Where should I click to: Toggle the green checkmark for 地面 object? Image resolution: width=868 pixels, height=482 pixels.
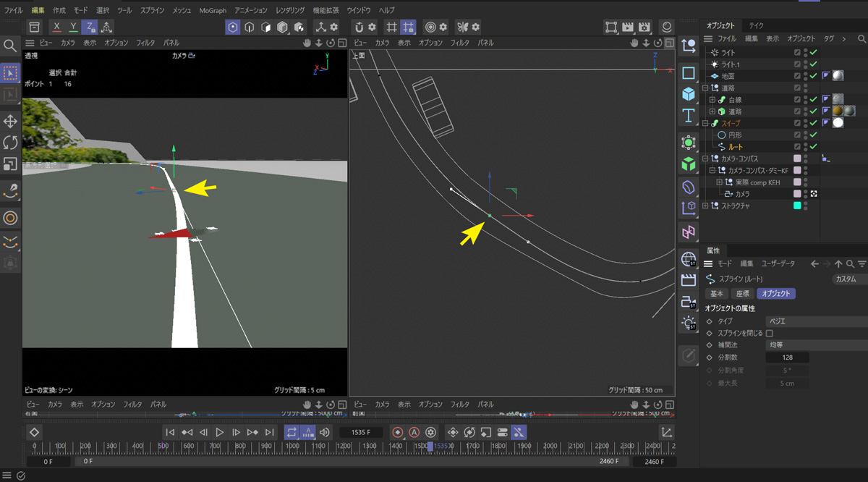(x=813, y=76)
